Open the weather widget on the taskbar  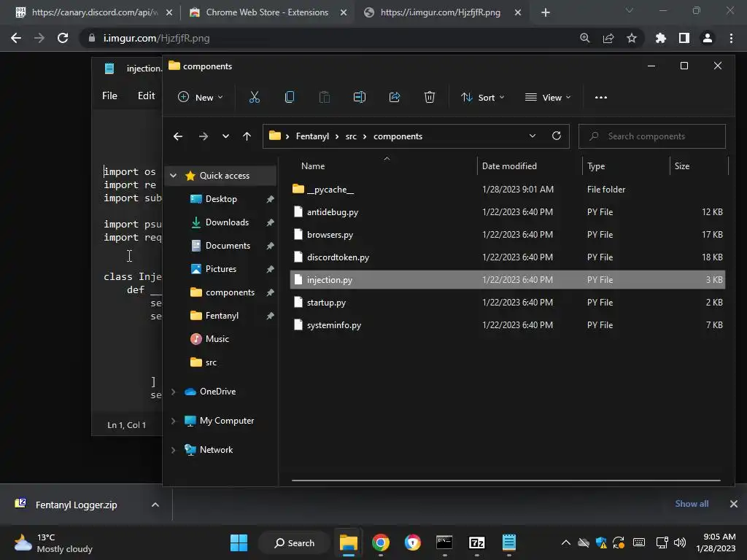(53, 542)
